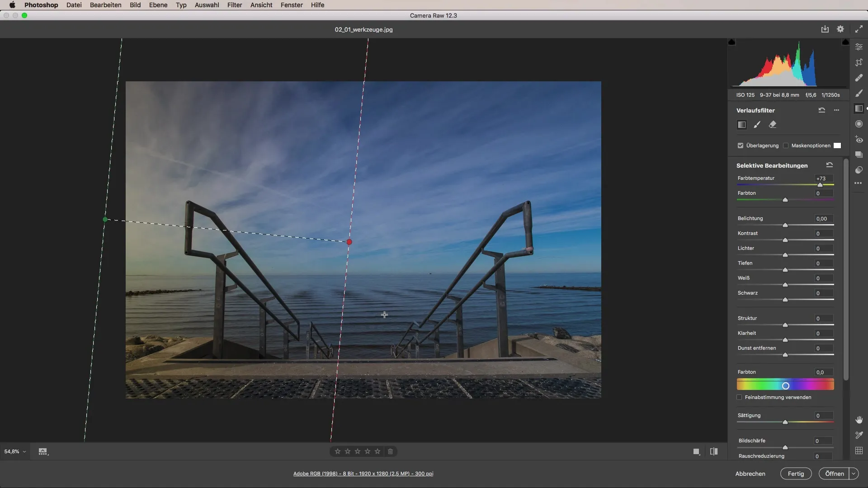The height and width of the screenshot is (488, 868).
Task: Reset Selektive Bearbeitungen sliders
Action: point(830,165)
